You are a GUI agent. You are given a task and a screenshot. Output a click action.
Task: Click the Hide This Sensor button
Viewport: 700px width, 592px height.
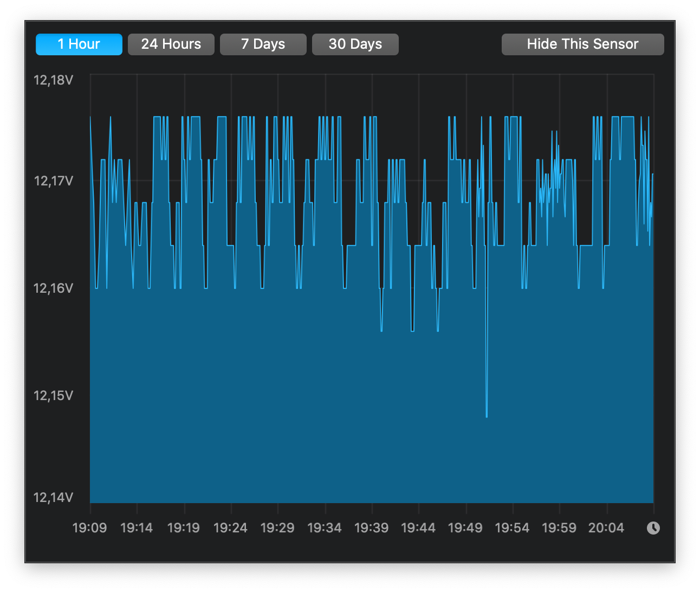(583, 44)
